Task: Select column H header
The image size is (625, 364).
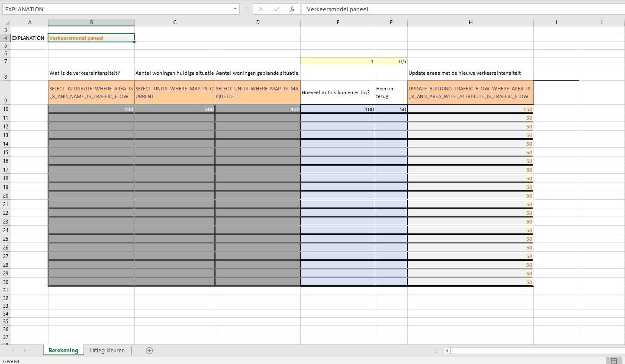Action: (470, 22)
